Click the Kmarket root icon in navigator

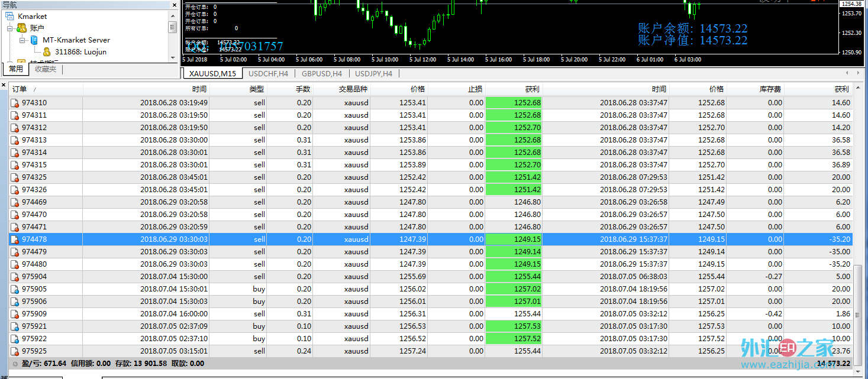click(11, 16)
